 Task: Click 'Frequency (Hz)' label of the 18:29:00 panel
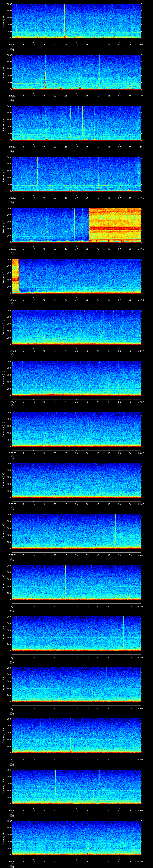[x=3, y=21]
